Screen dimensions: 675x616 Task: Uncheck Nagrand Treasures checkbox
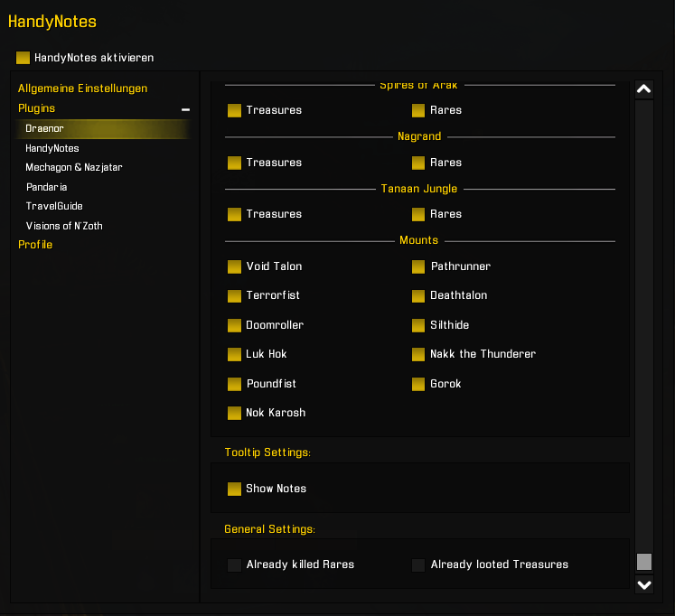[234, 163]
